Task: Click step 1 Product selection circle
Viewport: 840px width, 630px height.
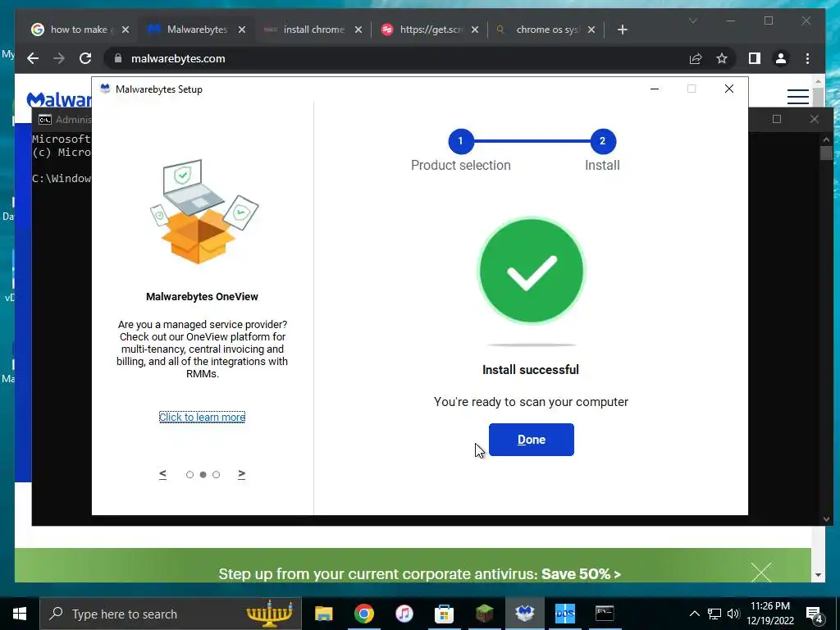Action: [x=460, y=141]
